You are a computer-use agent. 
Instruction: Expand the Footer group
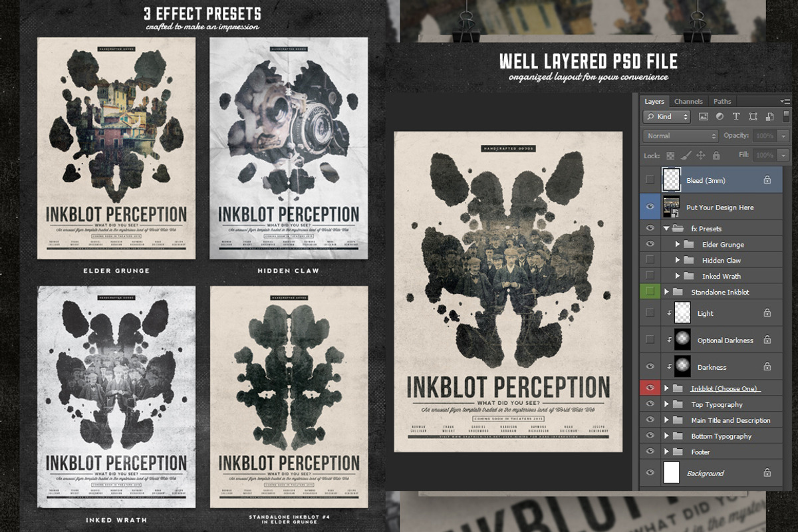(x=667, y=452)
